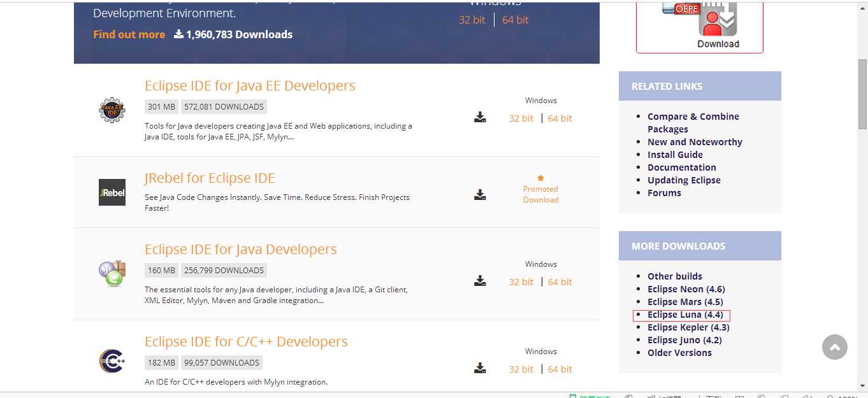868x398 pixels.
Task: Open JRebel for Eclipse IDE title
Action: click(x=210, y=178)
